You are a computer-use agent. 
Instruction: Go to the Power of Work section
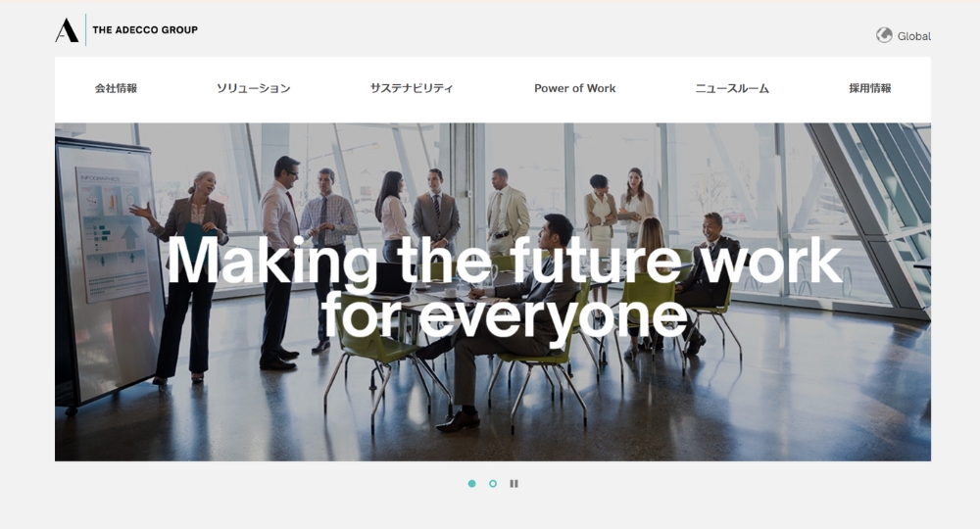tap(575, 89)
